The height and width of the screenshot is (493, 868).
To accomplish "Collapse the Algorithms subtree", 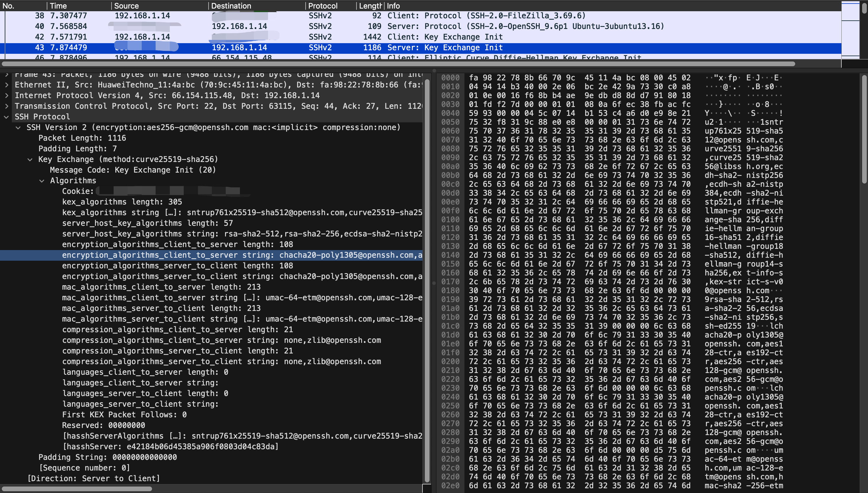I will 42,181.
